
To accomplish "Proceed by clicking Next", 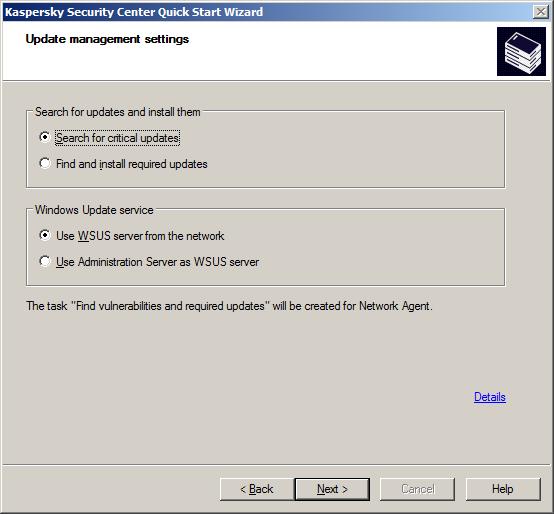I will (x=332, y=489).
